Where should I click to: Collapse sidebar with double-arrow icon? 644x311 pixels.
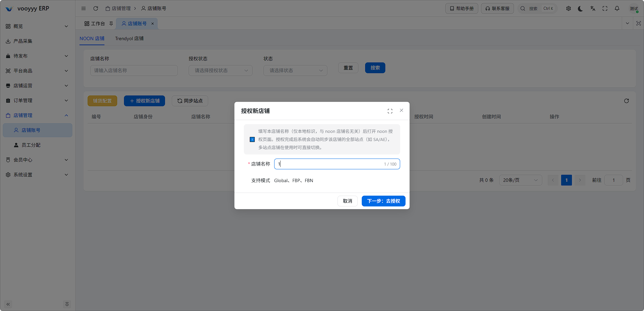8,304
